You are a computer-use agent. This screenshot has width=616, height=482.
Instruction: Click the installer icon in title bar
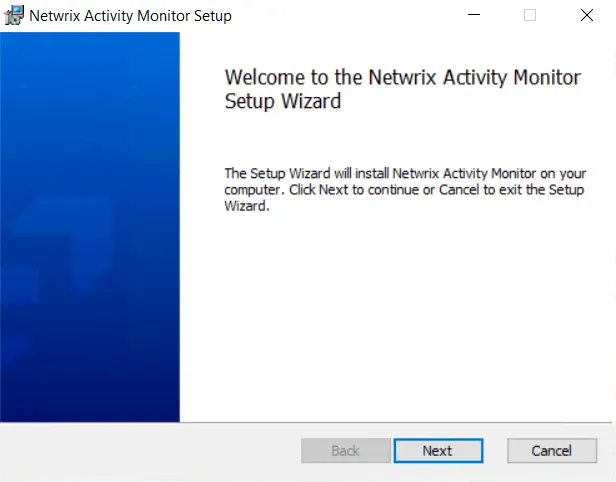pyautogui.click(x=14, y=16)
